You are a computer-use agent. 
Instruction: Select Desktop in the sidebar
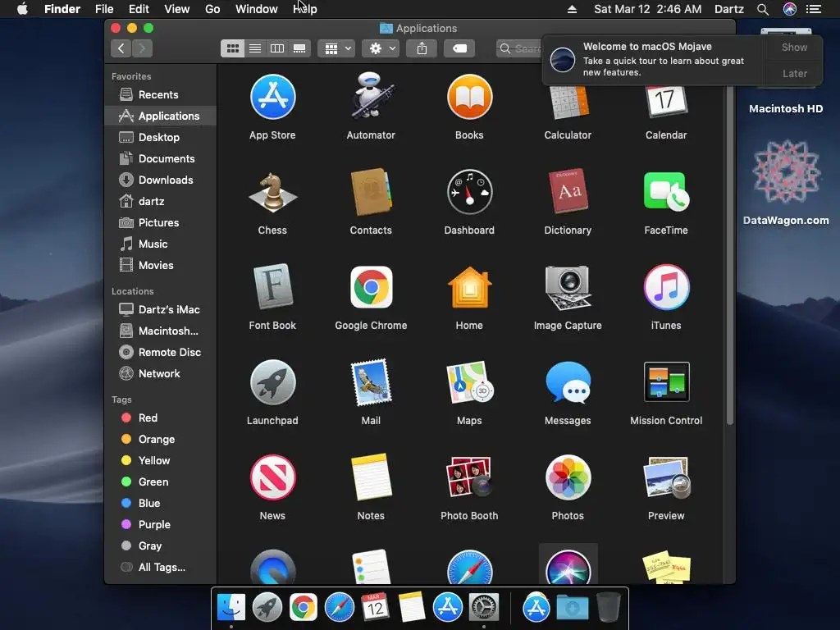click(161, 137)
